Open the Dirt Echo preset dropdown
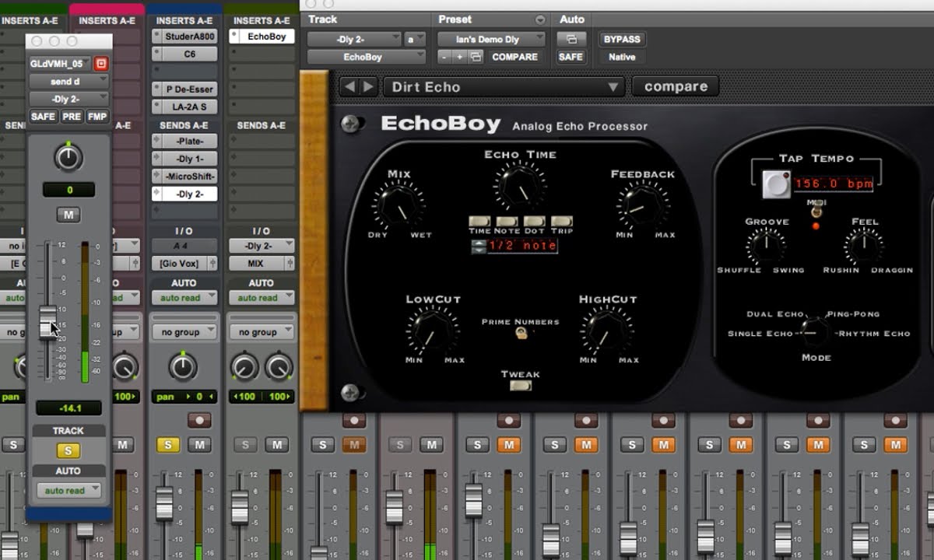 click(504, 87)
